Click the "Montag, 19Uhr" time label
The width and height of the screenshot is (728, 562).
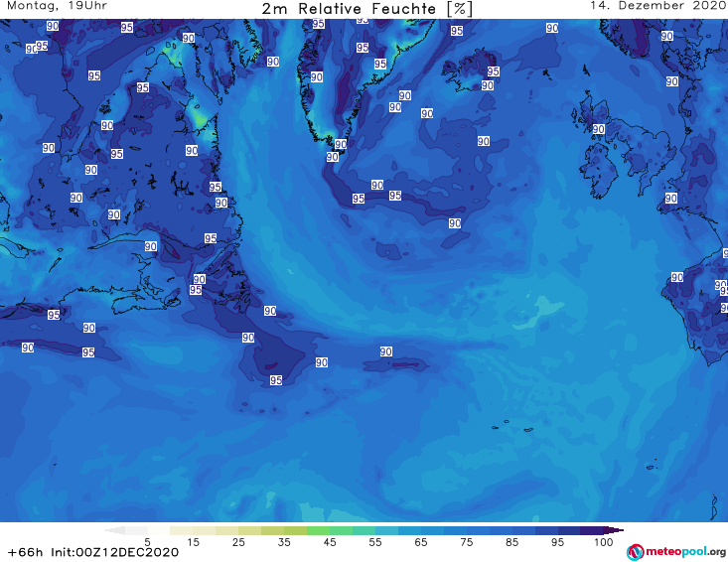pyautogui.click(x=57, y=6)
